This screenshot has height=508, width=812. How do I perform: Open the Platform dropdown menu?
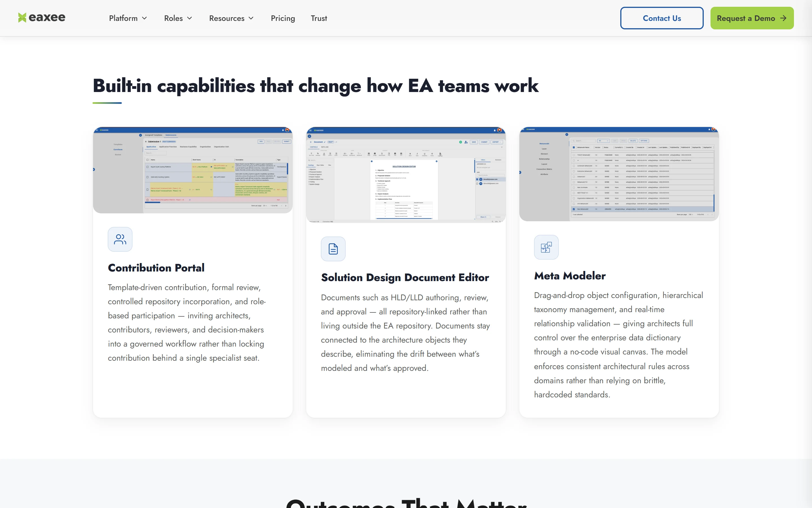pyautogui.click(x=128, y=18)
